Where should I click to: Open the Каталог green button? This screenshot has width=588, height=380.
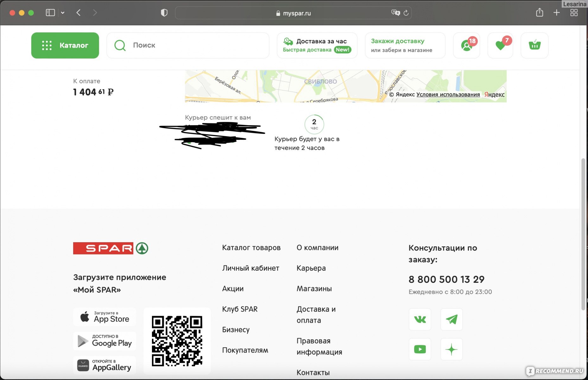(x=65, y=45)
